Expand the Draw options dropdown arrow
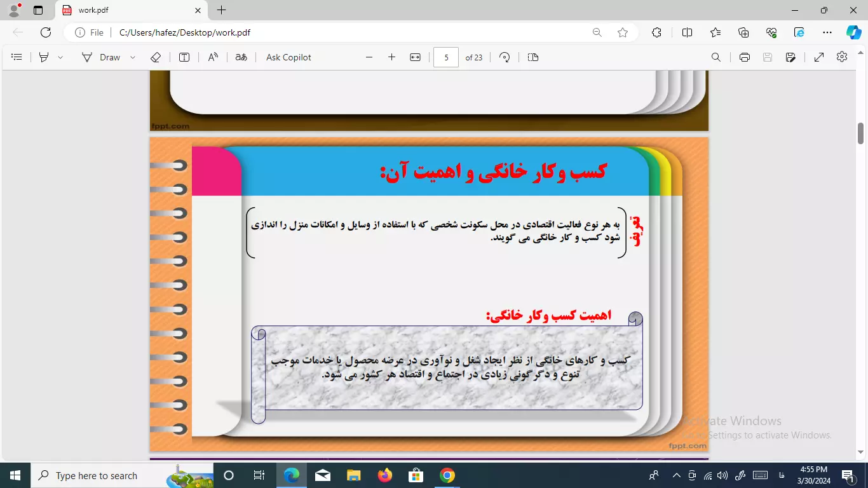Viewport: 868px width, 488px height. tap(133, 57)
